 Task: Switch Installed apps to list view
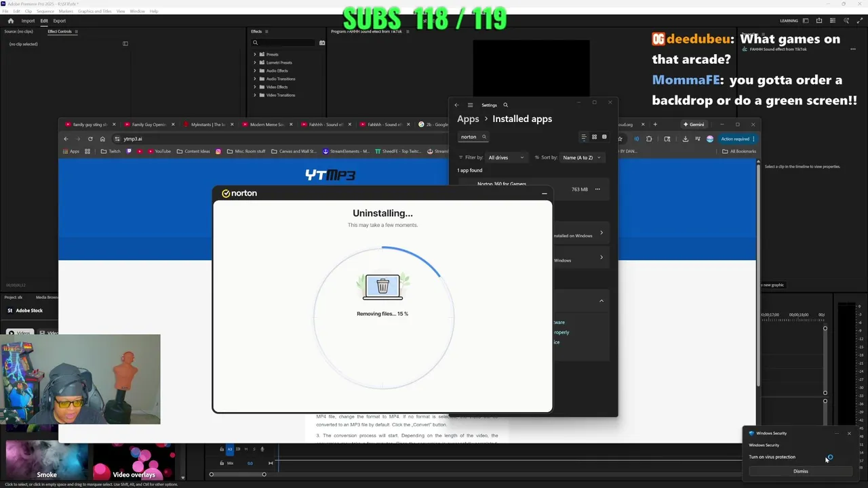(583, 137)
